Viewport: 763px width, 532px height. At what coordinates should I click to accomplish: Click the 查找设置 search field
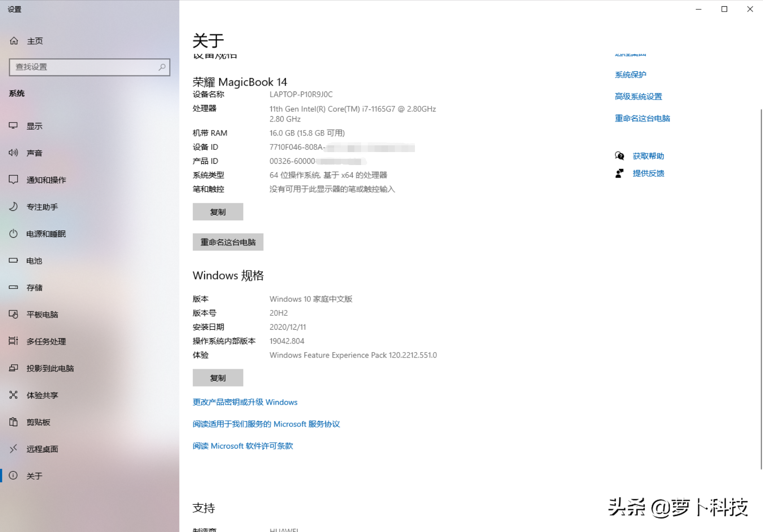coord(89,67)
